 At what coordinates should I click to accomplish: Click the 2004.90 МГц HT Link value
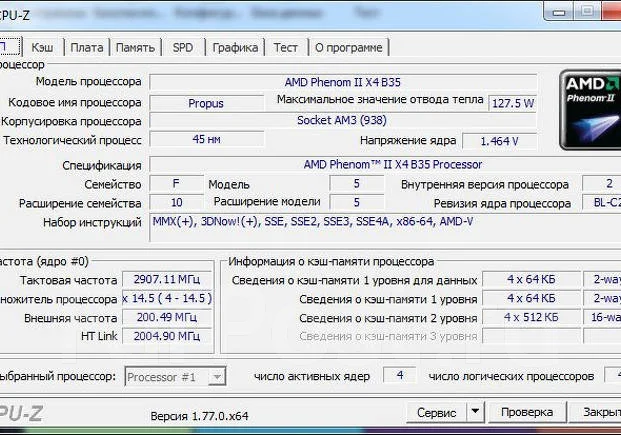(x=167, y=336)
